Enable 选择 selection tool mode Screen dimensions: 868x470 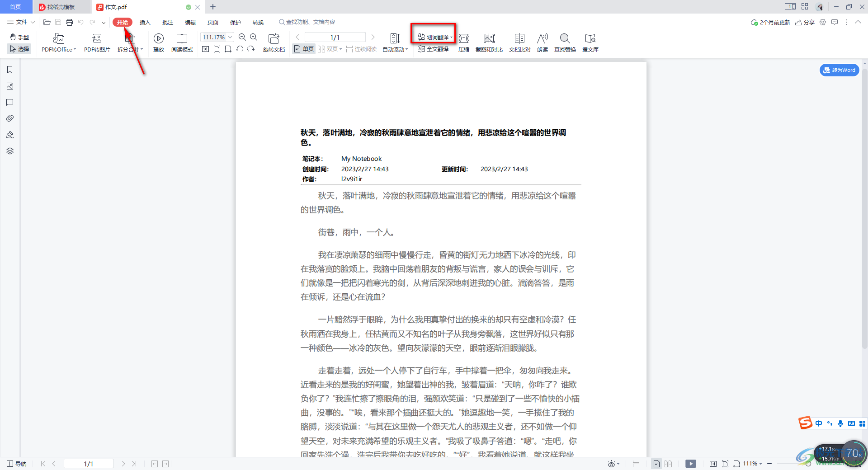tap(19, 49)
